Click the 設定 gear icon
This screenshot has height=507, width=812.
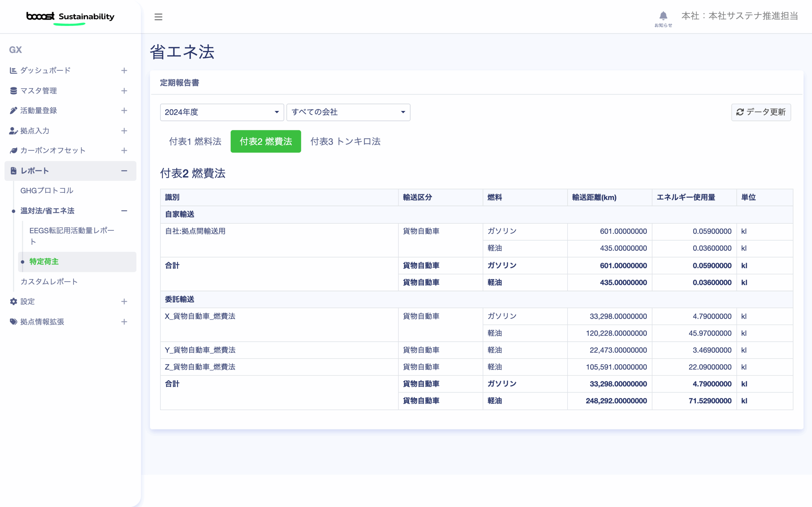pos(13,301)
